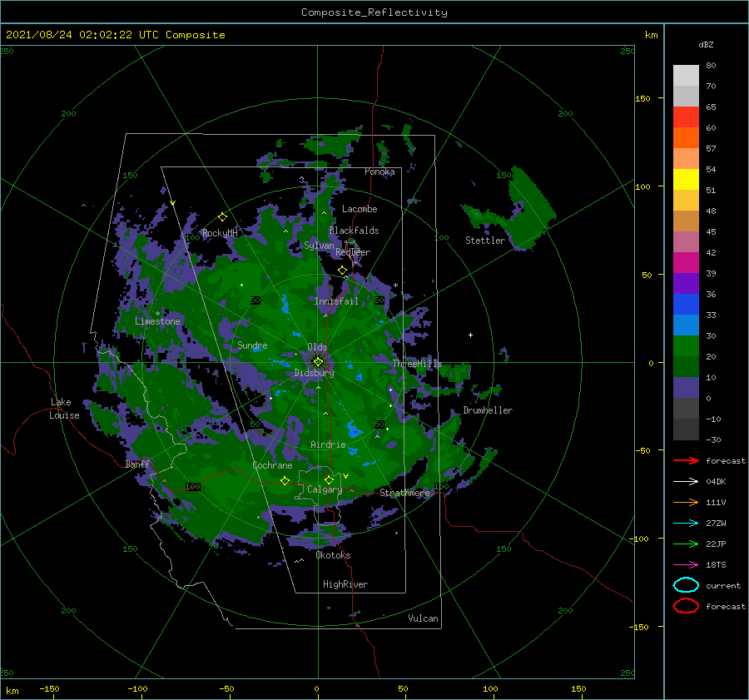
Task: Click the asterisk marker above Limestone
Action: (x=157, y=314)
